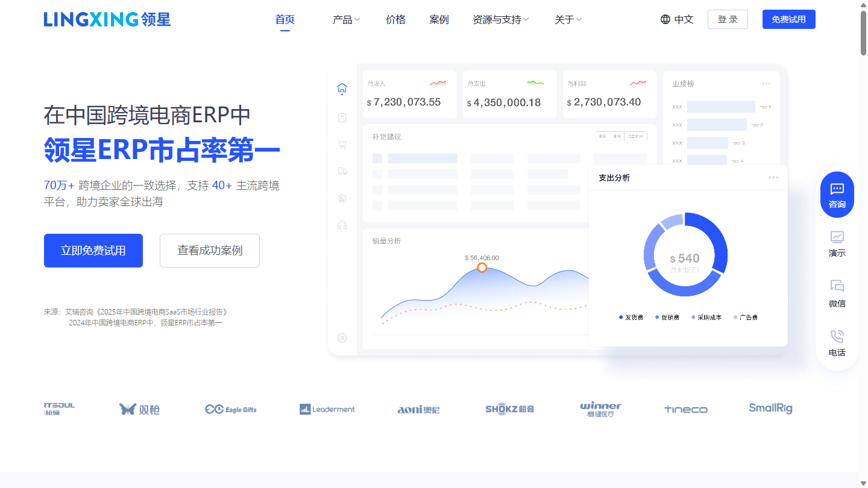Click the 立即免费试用 button
868x488 pixels.
tap(93, 251)
